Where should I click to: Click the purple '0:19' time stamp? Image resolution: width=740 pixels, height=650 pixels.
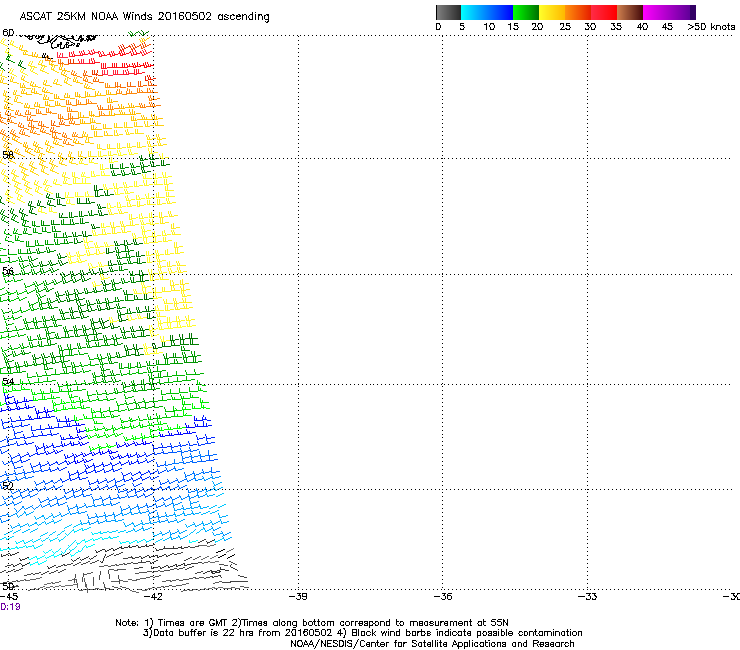[x=10, y=607]
